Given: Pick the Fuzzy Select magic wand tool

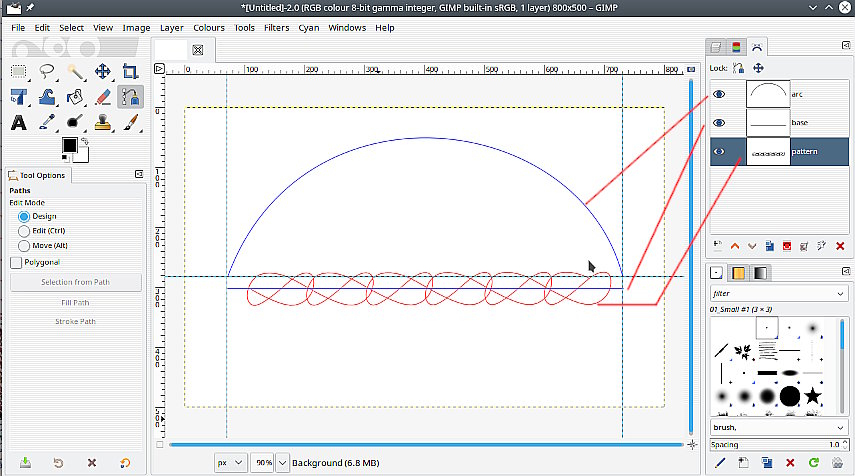Looking at the screenshot, I should point(75,71).
